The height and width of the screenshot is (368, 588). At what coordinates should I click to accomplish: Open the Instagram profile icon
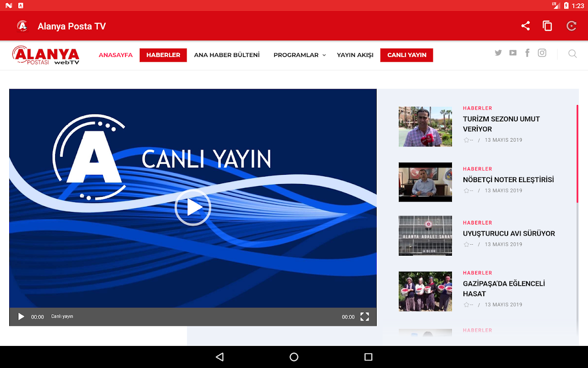(542, 53)
